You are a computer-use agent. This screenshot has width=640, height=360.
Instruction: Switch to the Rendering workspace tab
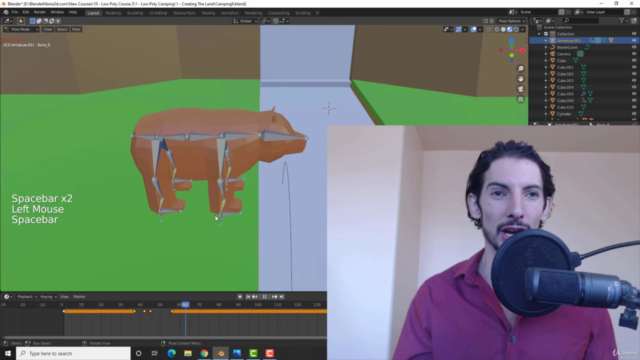point(253,13)
